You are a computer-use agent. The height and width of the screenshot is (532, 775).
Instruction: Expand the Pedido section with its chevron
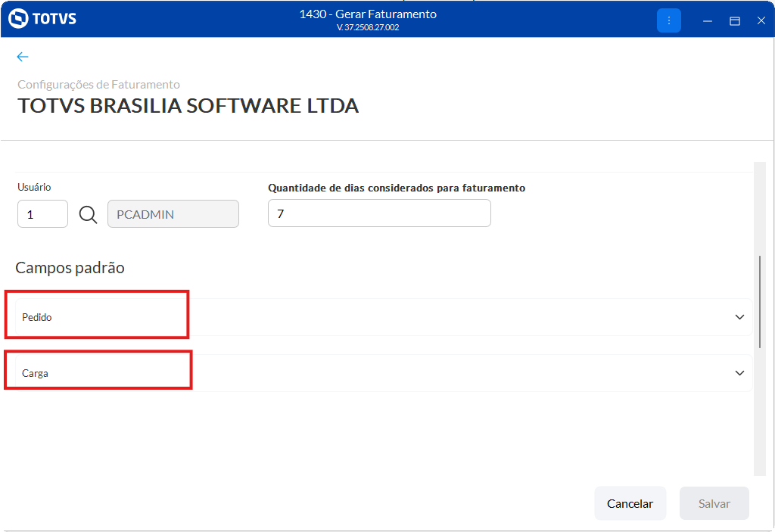pyautogui.click(x=739, y=317)
